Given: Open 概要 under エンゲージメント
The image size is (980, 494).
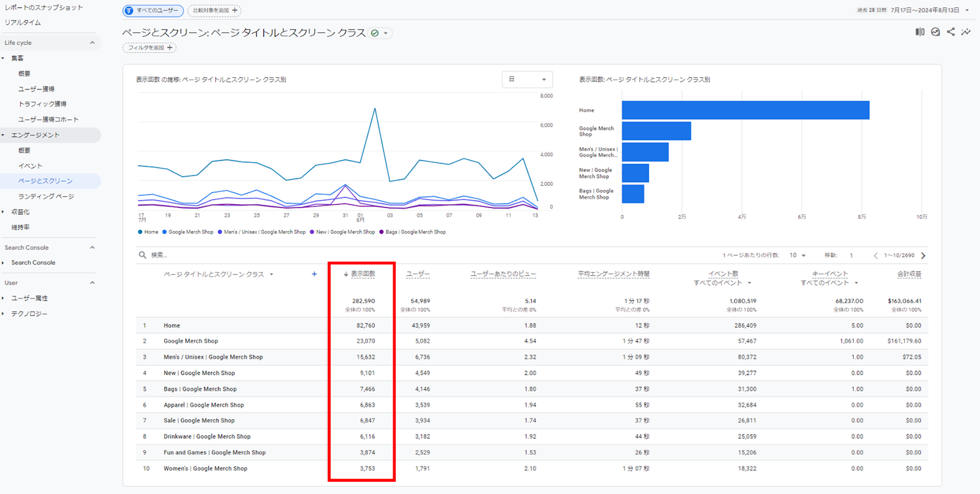Looking at the screenshot, I should (24, 151).
